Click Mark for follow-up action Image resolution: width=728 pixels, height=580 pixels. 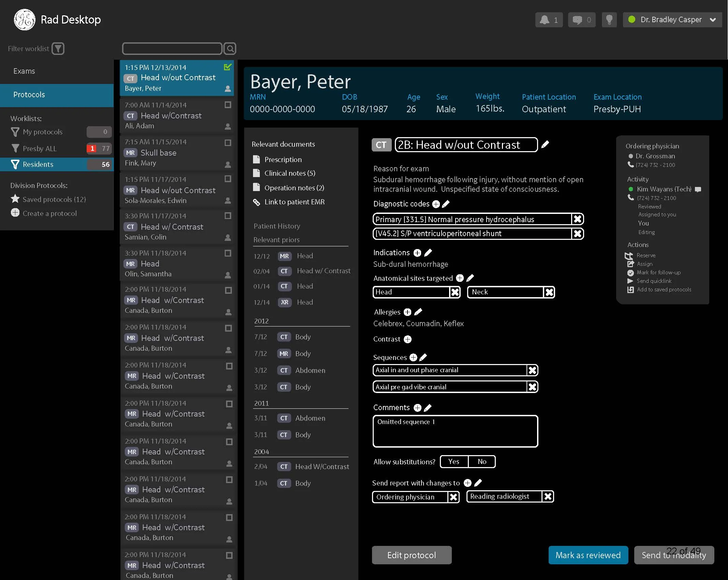tap(654, 273)
